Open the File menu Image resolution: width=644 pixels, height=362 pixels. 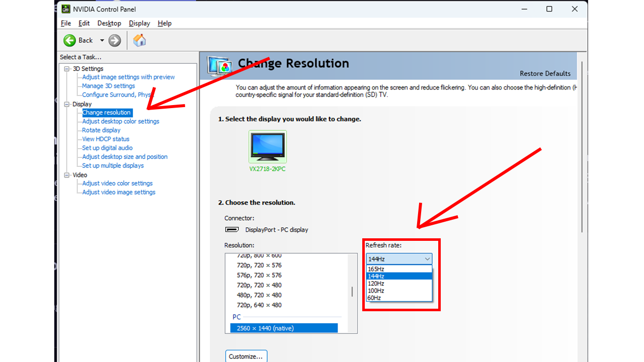coord(66,23)
